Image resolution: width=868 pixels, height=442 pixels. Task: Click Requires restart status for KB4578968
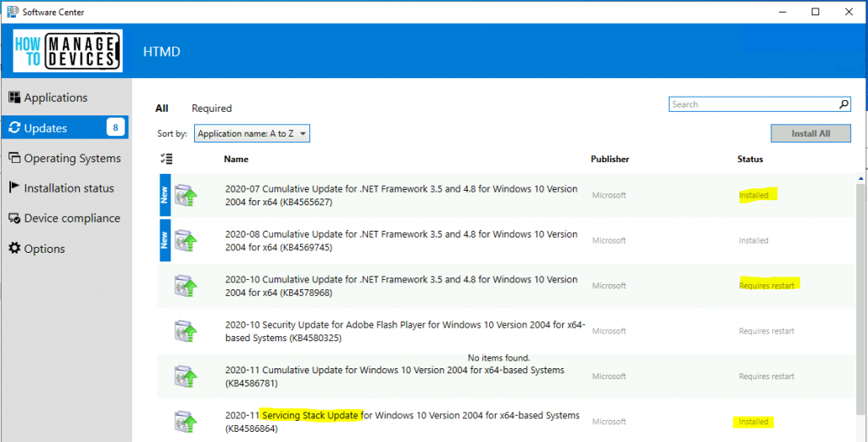pos(766,285)
